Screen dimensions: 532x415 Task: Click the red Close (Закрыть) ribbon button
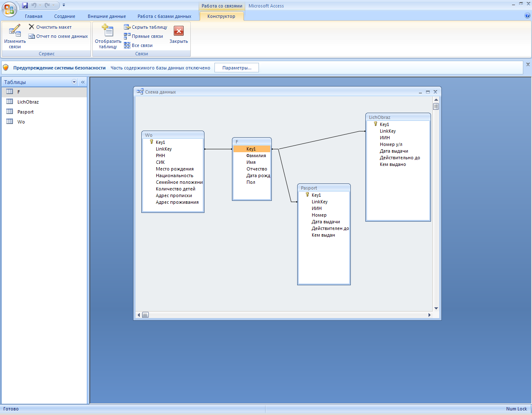point(179,32)
